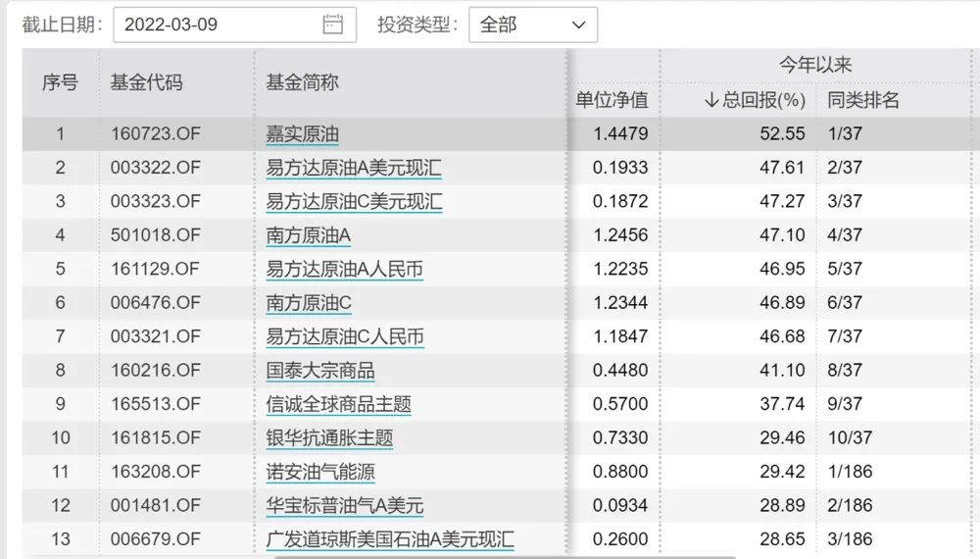Open the 易方达原油A美元现汇 fund link

(354, 168)
